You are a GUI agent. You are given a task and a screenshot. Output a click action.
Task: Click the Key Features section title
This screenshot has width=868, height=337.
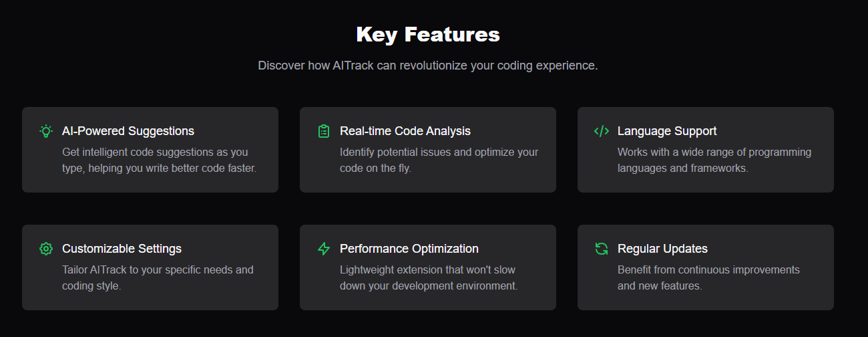click(x=428, y=34)
